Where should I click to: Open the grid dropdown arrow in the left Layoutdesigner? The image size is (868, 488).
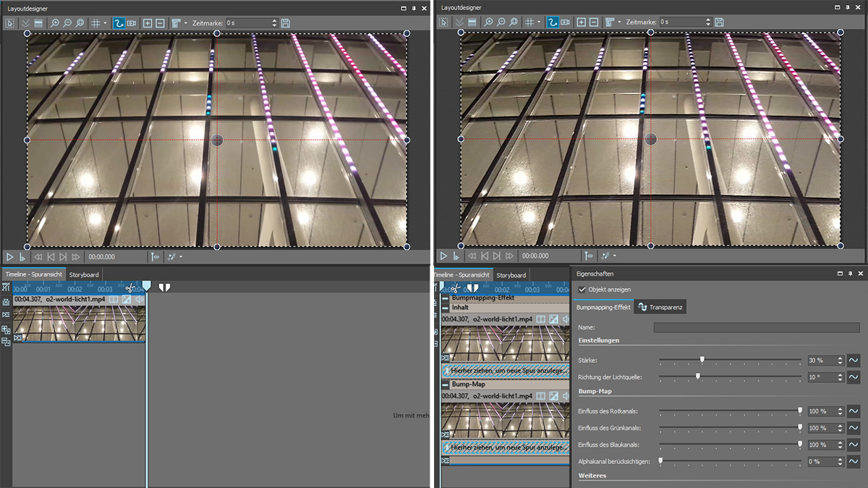[x=105, y=23]
